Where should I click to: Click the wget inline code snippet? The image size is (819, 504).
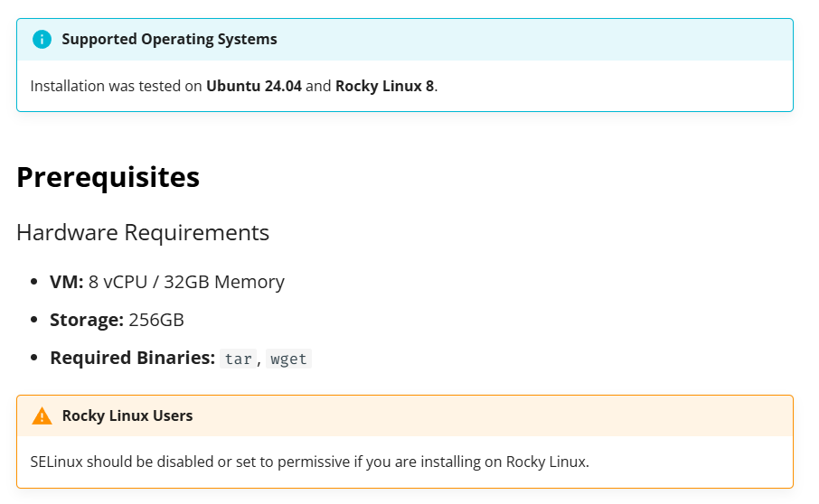tap(288, 359)
